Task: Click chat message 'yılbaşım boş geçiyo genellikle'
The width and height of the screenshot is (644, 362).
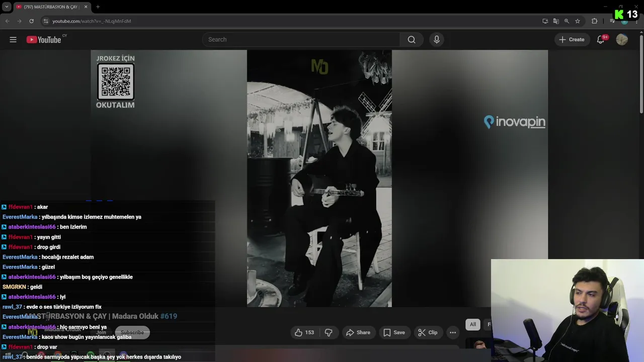Action: click(x=96, y=277)
